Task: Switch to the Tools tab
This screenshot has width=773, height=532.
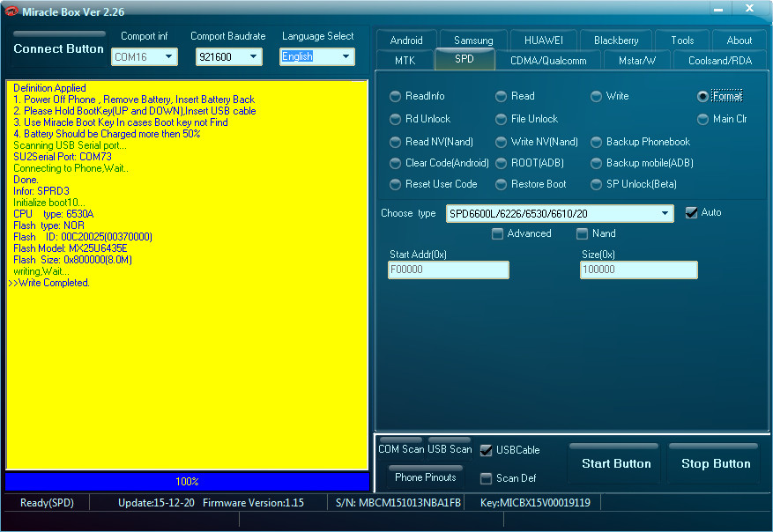Action: [x=682, y=41]
